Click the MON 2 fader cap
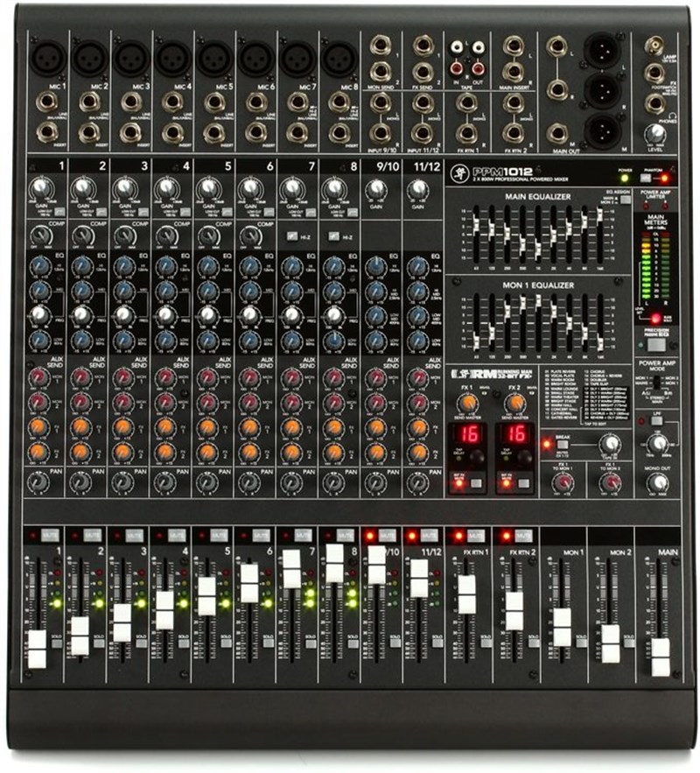Screen dimensions: 700x773 [611, 643]
